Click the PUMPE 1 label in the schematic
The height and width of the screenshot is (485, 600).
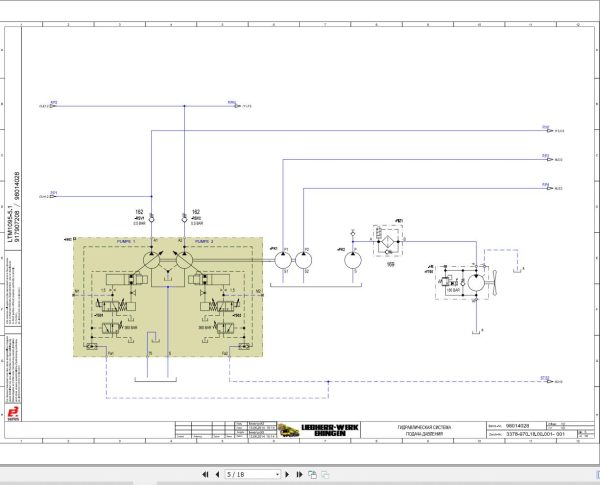click(126, 242)
